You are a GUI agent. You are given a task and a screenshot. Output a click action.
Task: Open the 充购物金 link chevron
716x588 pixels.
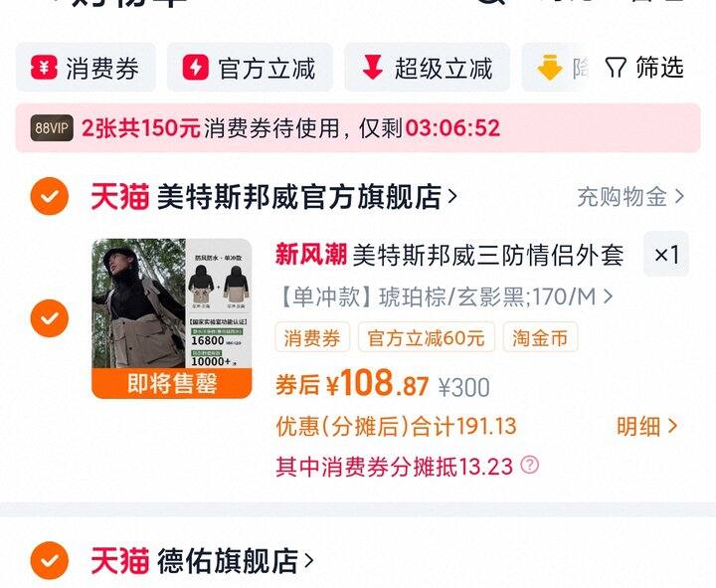(x=679, y=196)
